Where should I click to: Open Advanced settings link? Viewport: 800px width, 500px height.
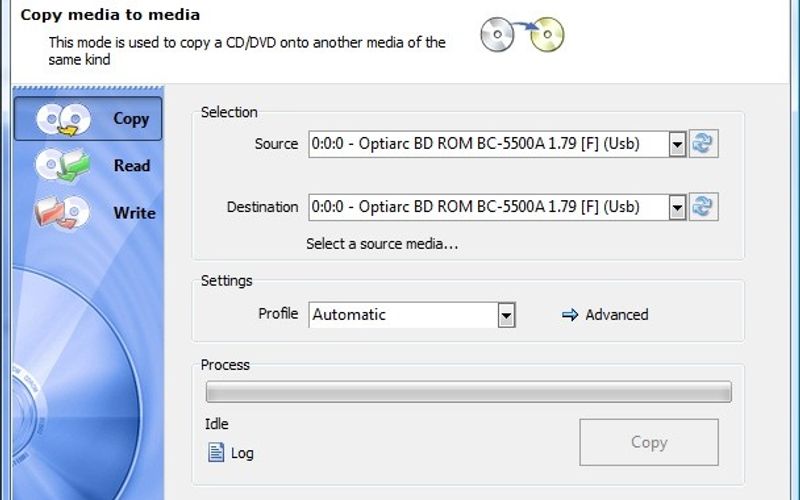616,315
